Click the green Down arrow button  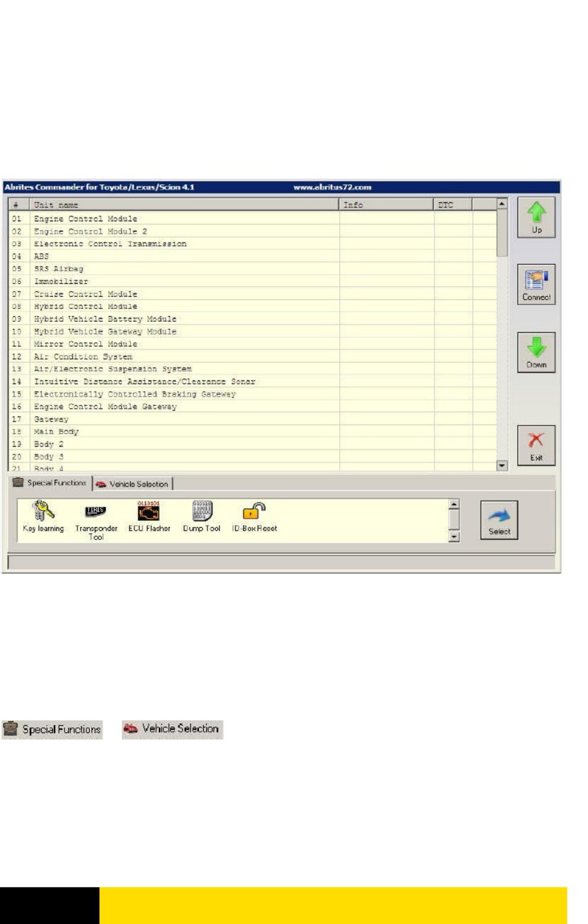point(536,352)
